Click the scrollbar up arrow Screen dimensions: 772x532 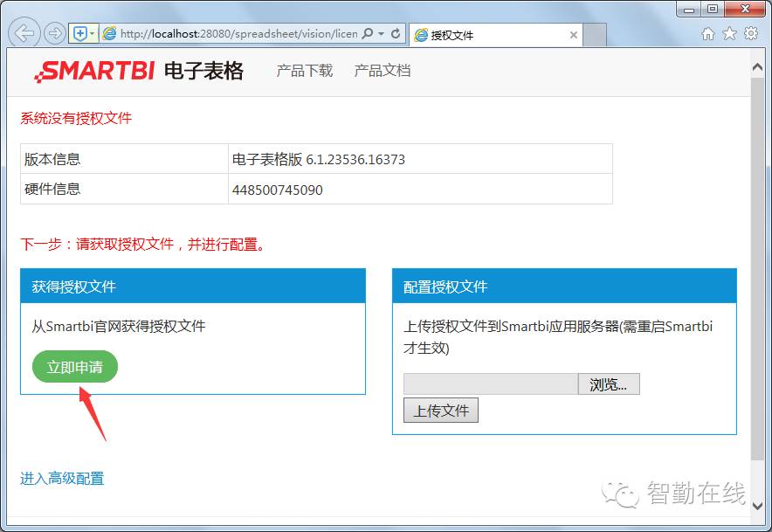click(x=758, y=67)
